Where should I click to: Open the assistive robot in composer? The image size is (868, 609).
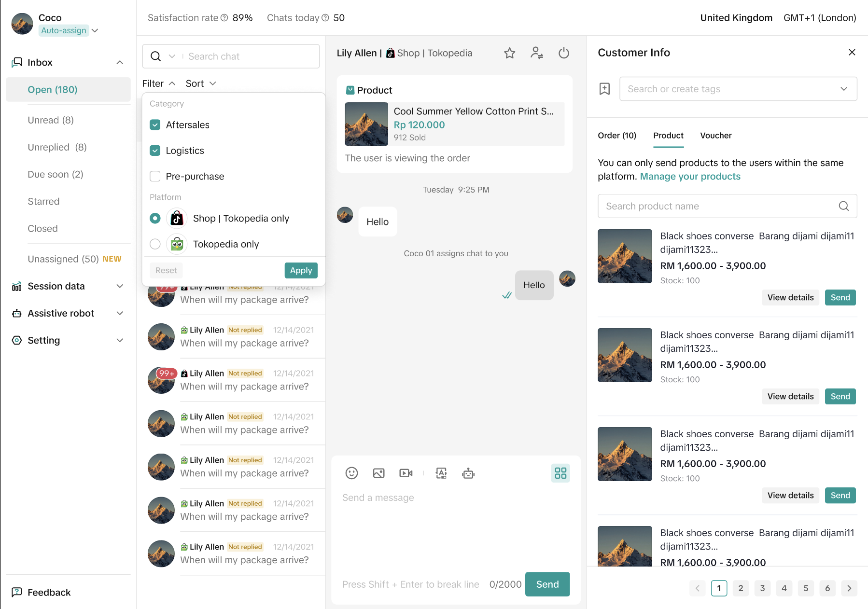coord(468,473)
